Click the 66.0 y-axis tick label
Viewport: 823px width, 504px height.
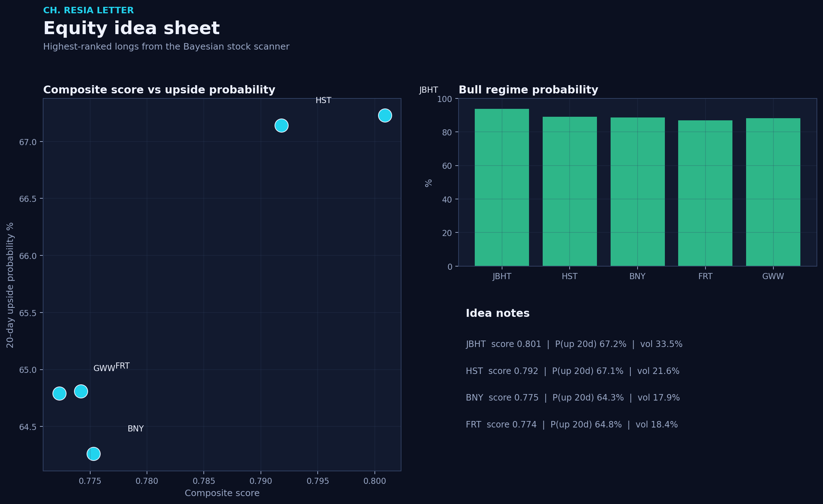tap(28, 256)
